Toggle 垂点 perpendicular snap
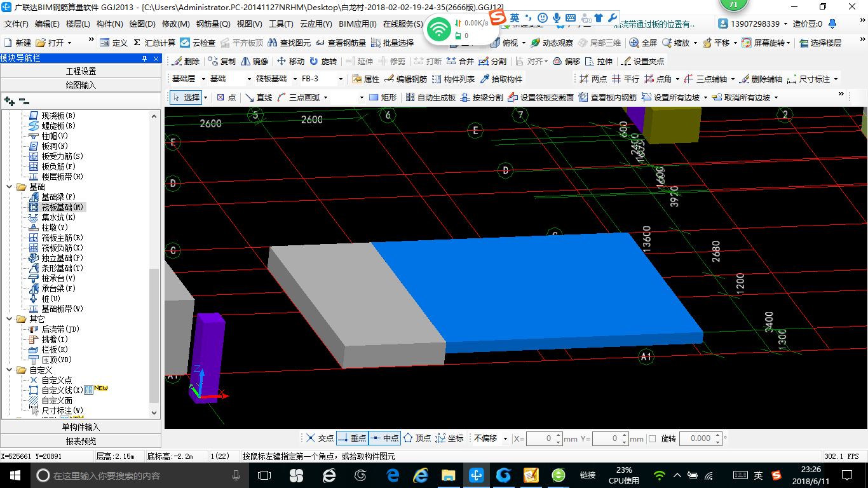This screenshot has width=868, height=488. pos(352,438)
